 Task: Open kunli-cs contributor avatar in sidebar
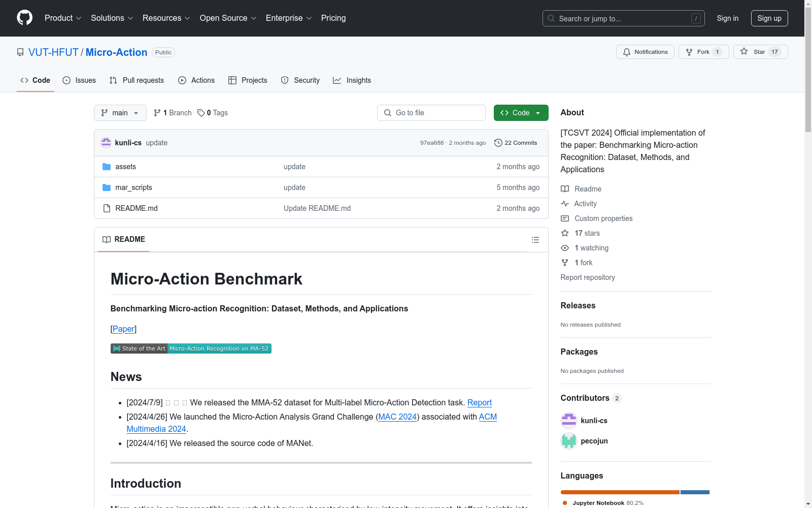click(x=569, y=421)
